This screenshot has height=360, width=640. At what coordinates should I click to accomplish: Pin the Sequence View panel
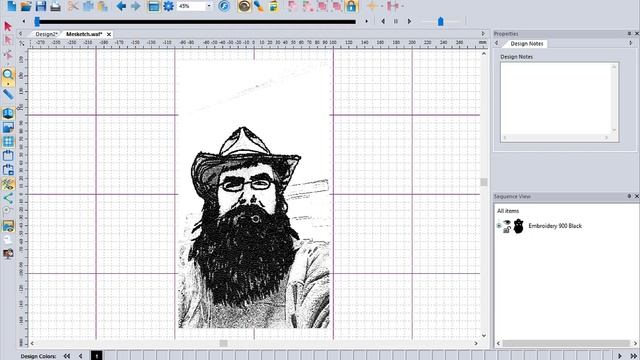coord(629,196)
